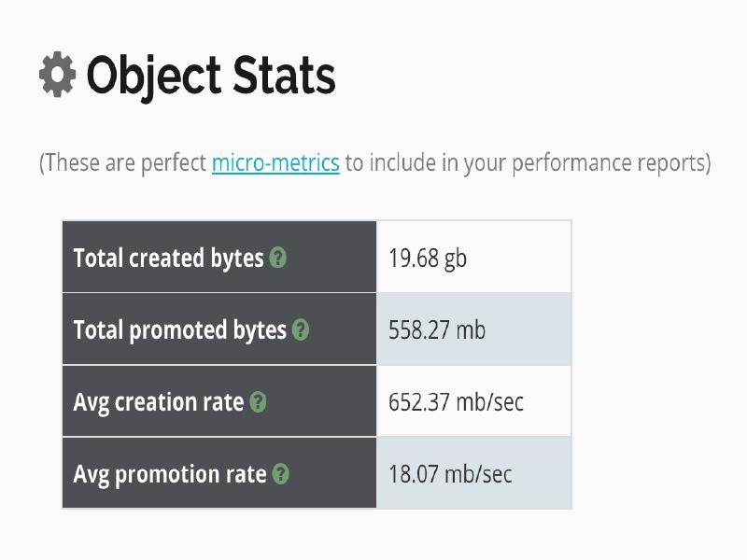The width and height of the screenshot is (747, 560).
Task: Open help icon for Total created bytes
Action: point(277,259)
